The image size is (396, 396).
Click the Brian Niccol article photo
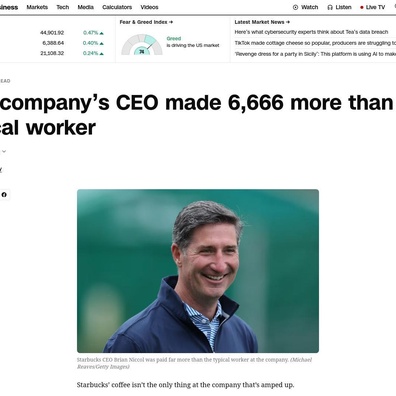[x=198, y=271]
